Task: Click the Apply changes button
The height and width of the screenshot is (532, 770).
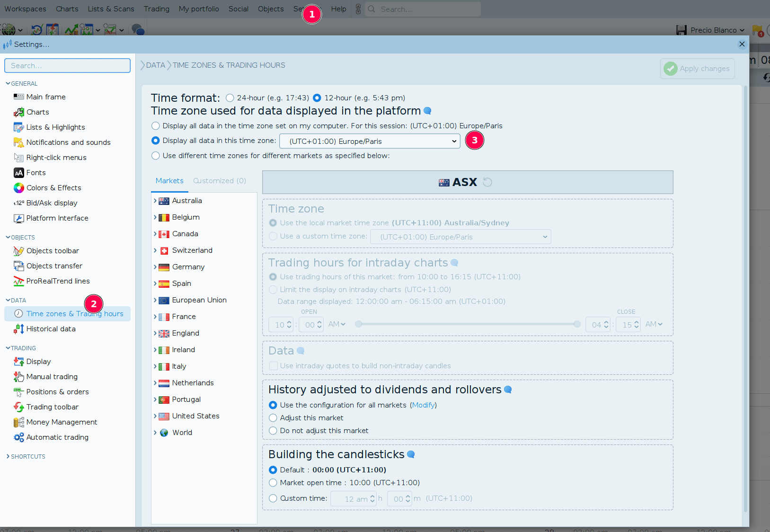Action: pyautogui.click(x=698, y=69)
